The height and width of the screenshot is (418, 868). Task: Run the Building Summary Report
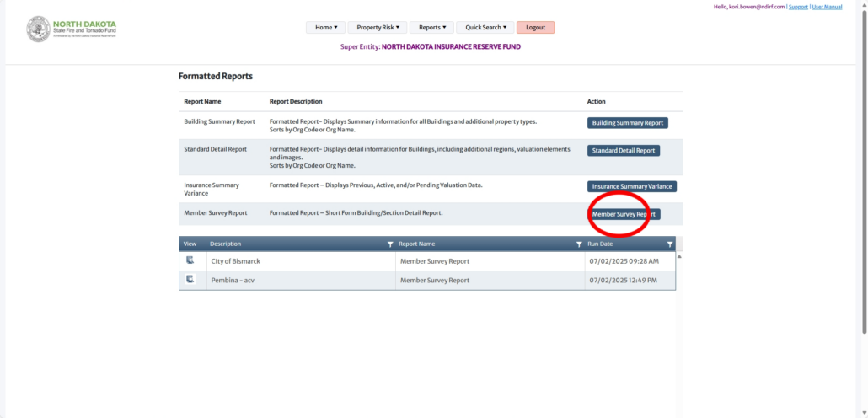click(628, 123)
